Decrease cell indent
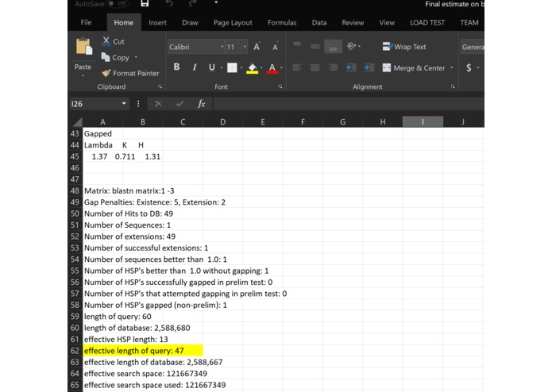This screenshot has height=392, width=552. (x=351, y=67)
